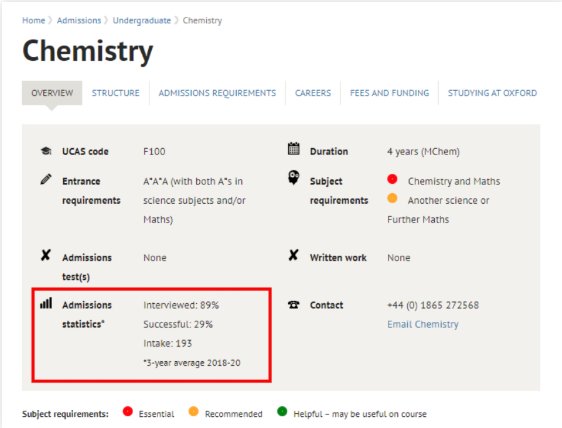Click the pencil icon beside Entrance requirements
This screenshot has height=428, width=562.
coord(46,179)
